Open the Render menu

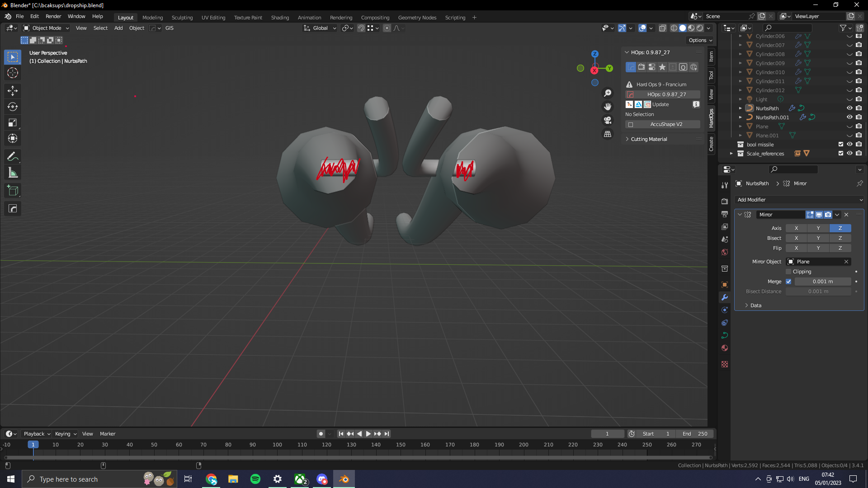point(53,16)
